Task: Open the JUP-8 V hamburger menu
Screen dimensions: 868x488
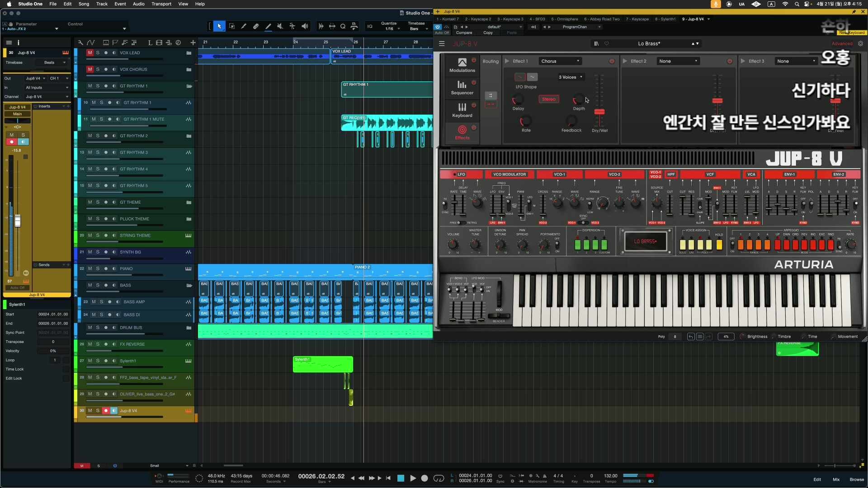Action: point(442,44)
